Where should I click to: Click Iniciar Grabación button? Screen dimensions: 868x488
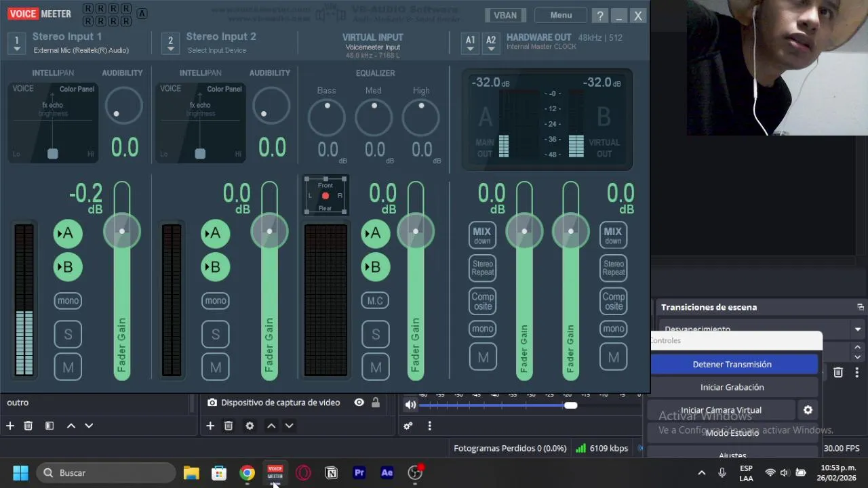[x=732, y=388]
